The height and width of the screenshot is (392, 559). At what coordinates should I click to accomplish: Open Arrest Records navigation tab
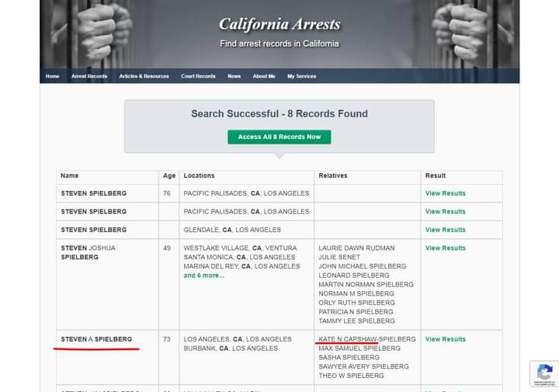pos(89,76)
